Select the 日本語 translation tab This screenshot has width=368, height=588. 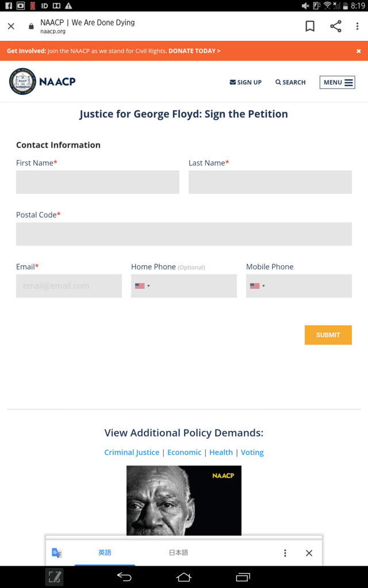click(178, 552)
